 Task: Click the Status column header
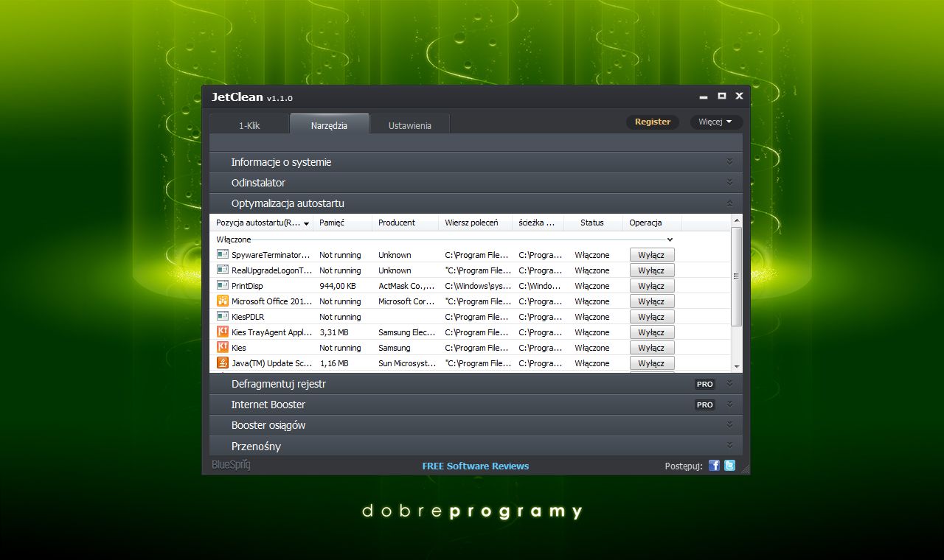pos(594,223)
